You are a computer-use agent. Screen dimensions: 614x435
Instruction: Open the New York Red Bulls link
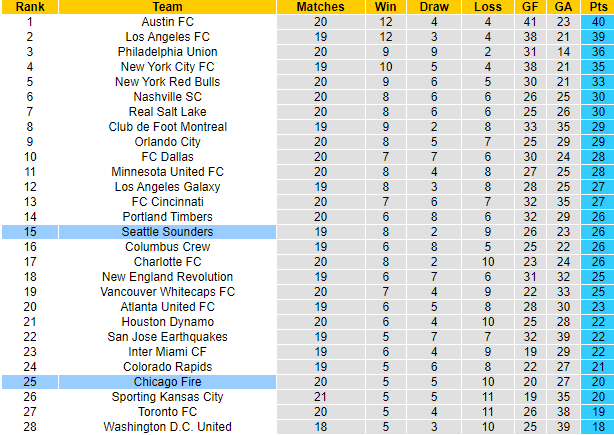pyautogui.click(x=167, y=81)
